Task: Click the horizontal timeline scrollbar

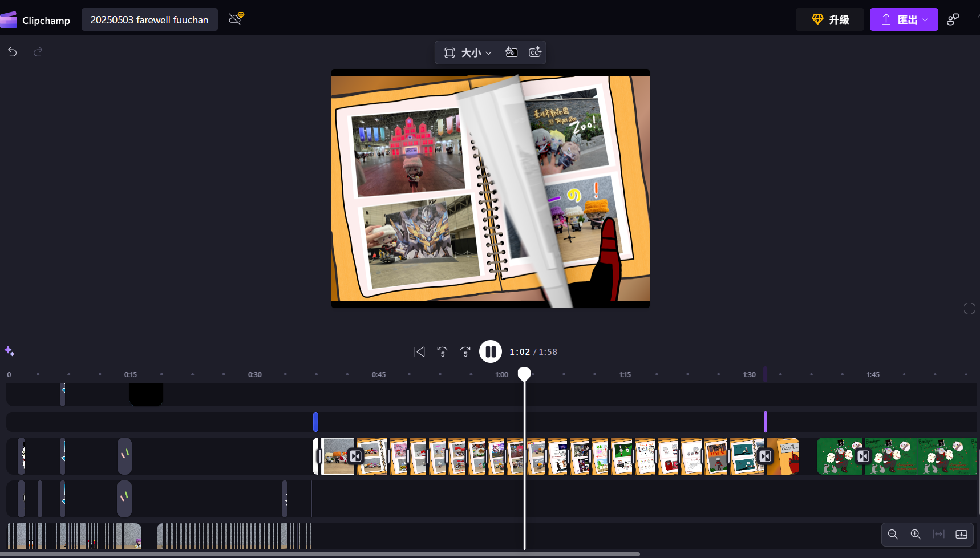Action: (x=319, y=554)
